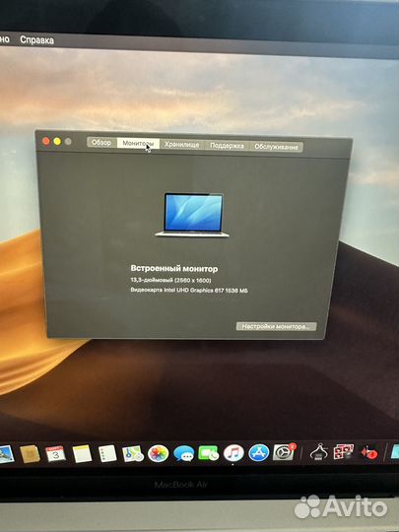Minimize window with the yellow button

[57, 141]
